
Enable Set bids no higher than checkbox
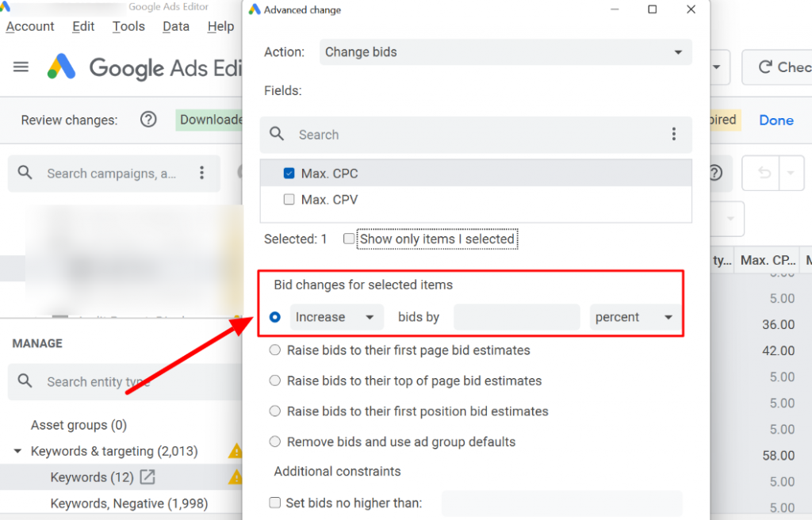[275, 503]
